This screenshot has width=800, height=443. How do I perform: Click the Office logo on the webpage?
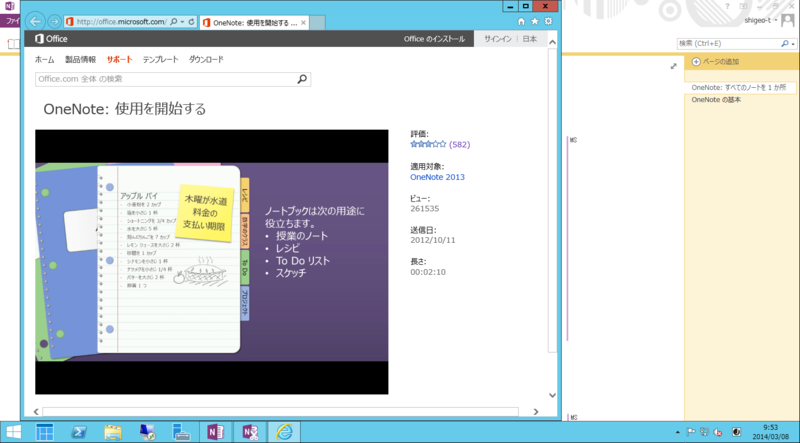coord(51,39)
